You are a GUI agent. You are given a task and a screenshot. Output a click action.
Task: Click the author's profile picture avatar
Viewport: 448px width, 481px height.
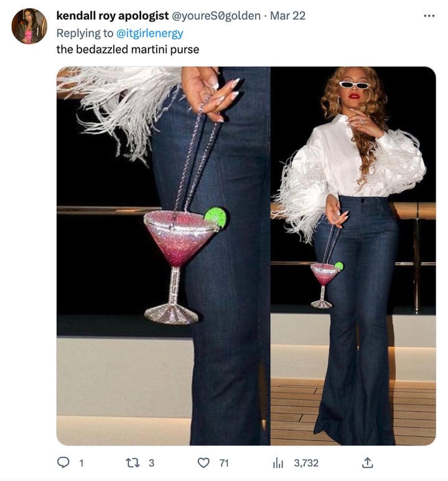point(29,26)
